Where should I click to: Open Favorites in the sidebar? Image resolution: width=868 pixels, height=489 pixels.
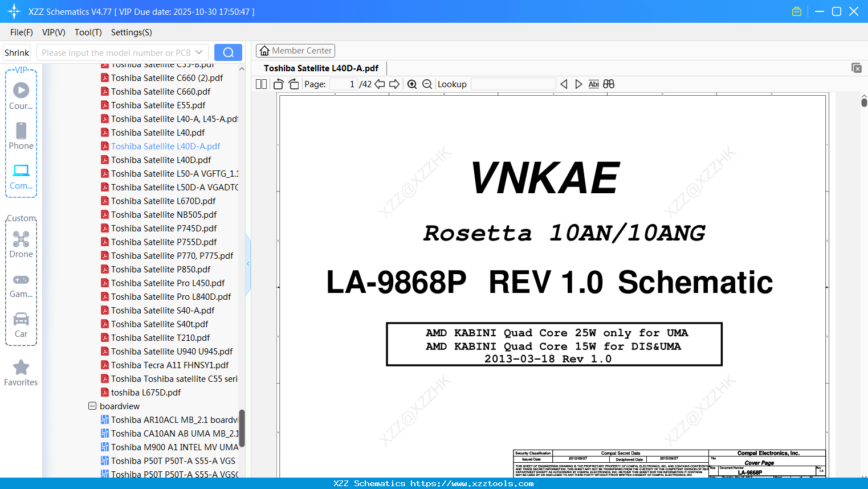coord(21,373)
